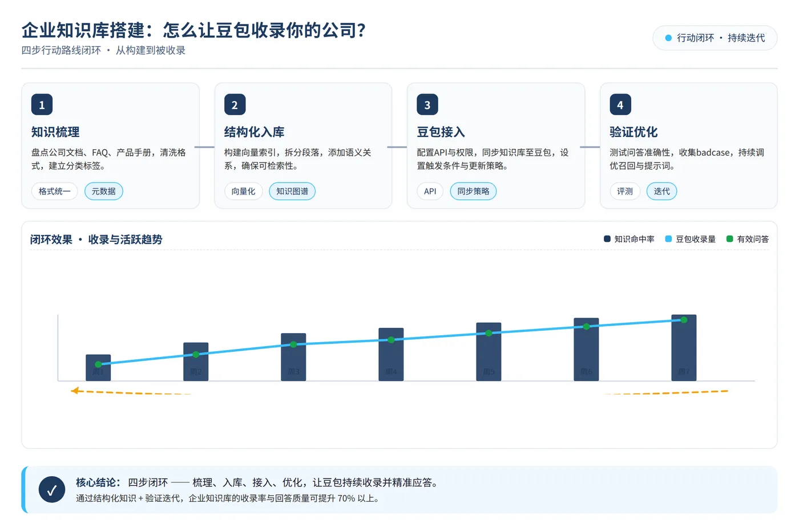Click the API tag

(430, 192)
